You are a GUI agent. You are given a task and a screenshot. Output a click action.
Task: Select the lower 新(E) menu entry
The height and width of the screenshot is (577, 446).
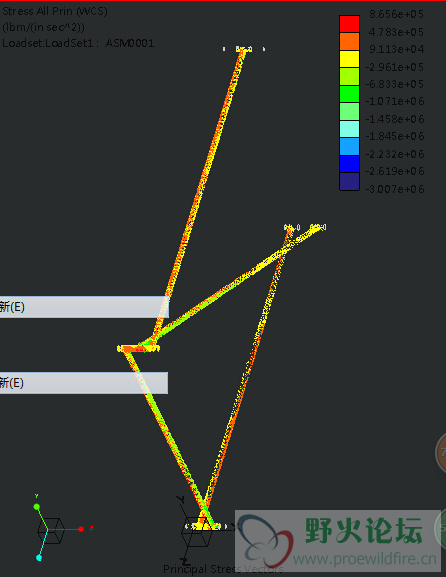point(84,383)
